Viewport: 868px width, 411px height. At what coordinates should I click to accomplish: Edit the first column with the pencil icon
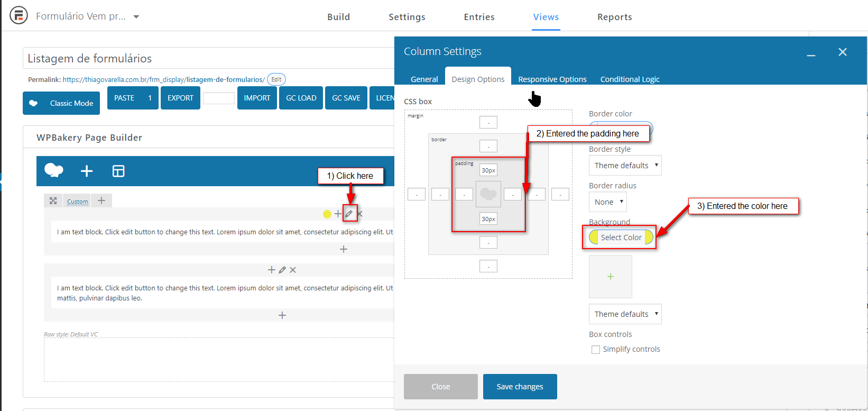(x=349, y=214)
